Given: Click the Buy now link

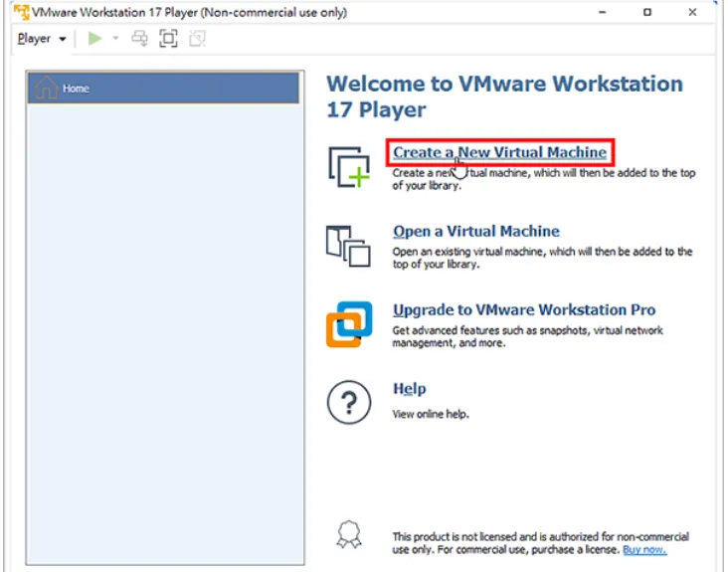Looking at the screenshot, I should (x=644, y=550).
